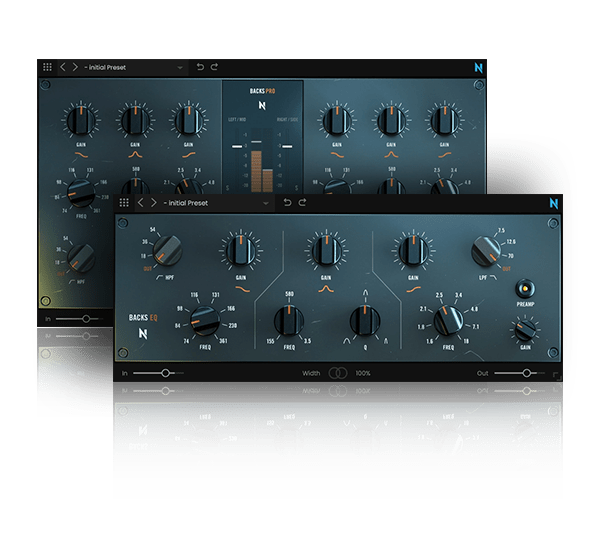Click the preamp GAIN knob in Backs EQ
Screen dimensions: 600x543
(x=525, y=330)
